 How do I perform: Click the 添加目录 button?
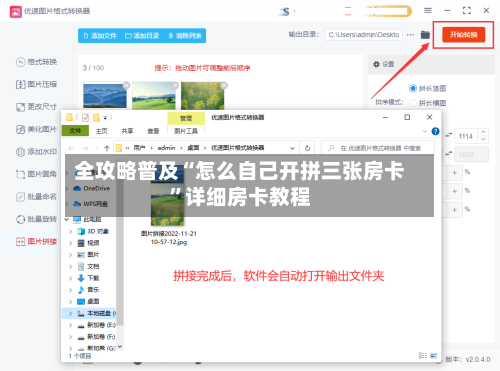coord(142,36)
